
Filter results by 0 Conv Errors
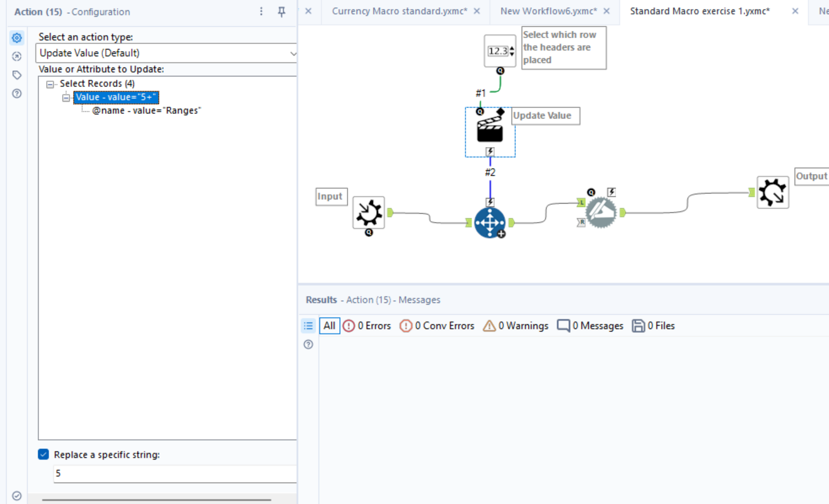click(x=437, y=326)
